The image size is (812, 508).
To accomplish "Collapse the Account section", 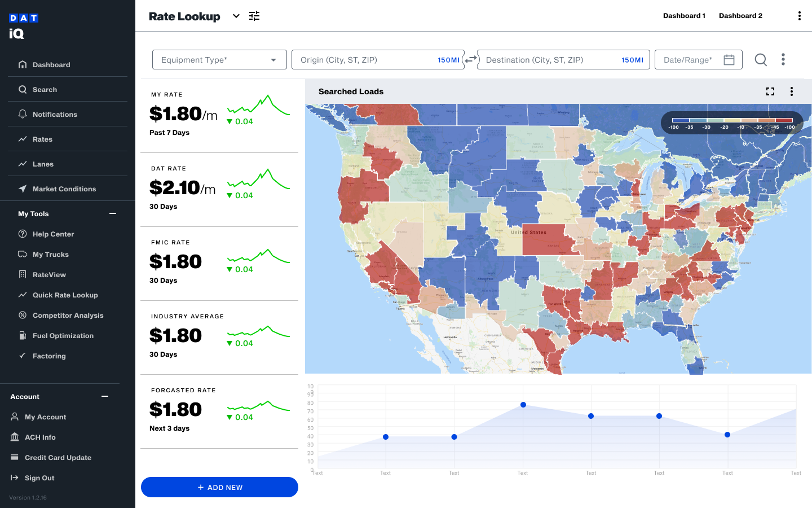I will point(105,396).
